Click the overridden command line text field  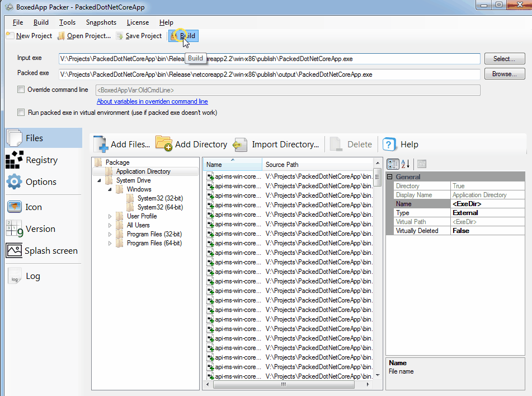[288, 90]
